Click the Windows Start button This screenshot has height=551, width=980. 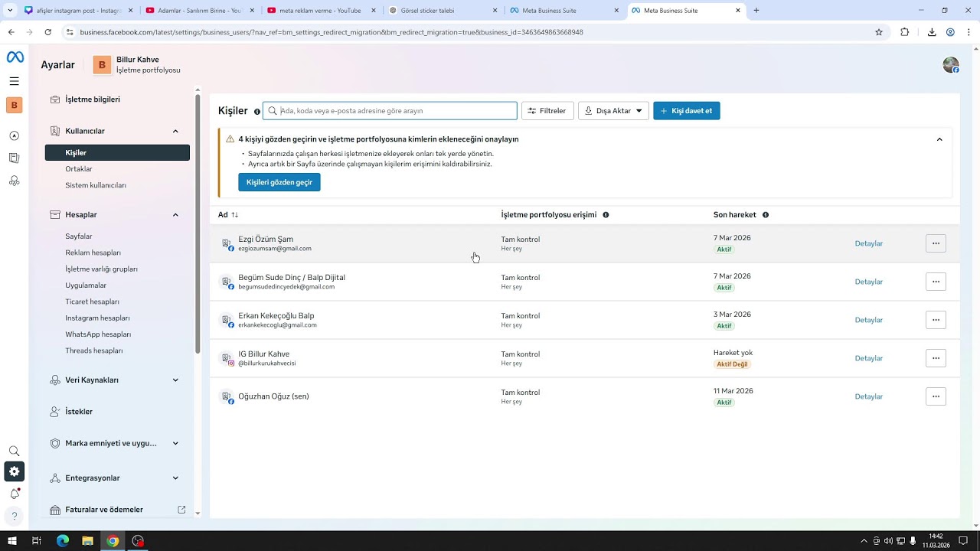click(x=12, y=541)
